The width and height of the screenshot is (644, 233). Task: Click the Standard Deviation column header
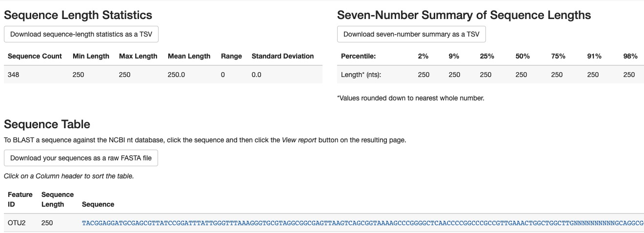(282, 56)
